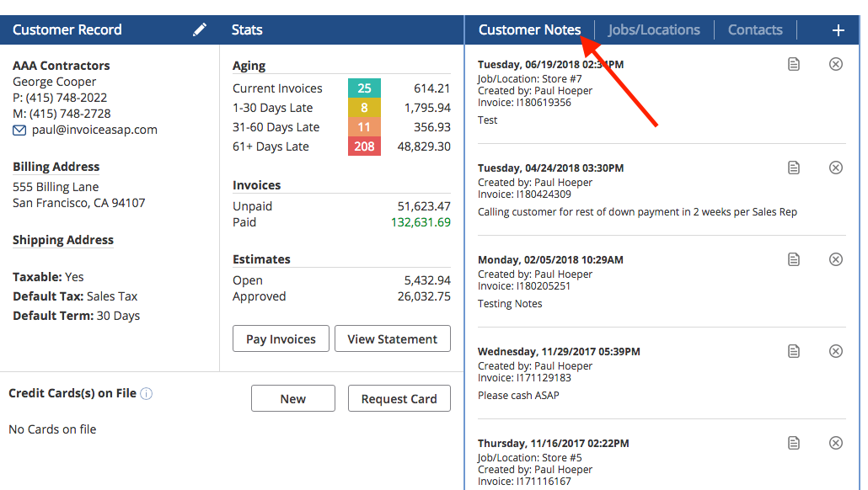Remove the 04/24/2018 note using circled X
The height and width of the screenshot is (490, 868).
[836, 168]
